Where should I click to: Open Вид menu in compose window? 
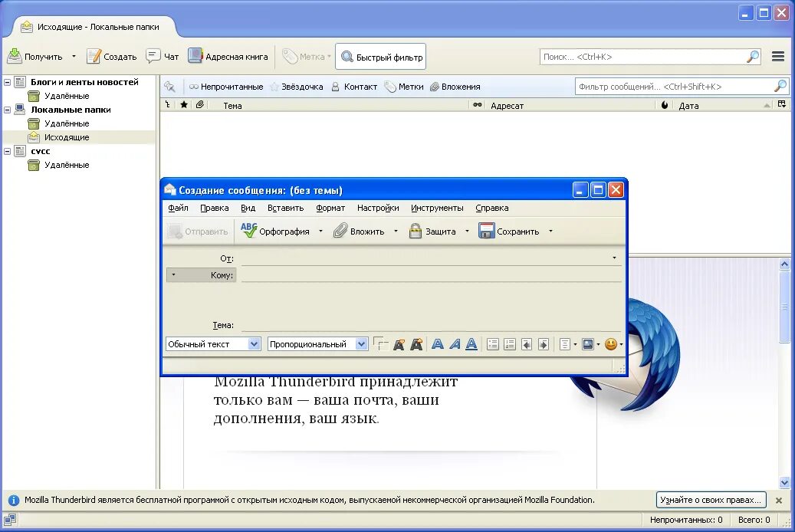(x=248, y=208)
